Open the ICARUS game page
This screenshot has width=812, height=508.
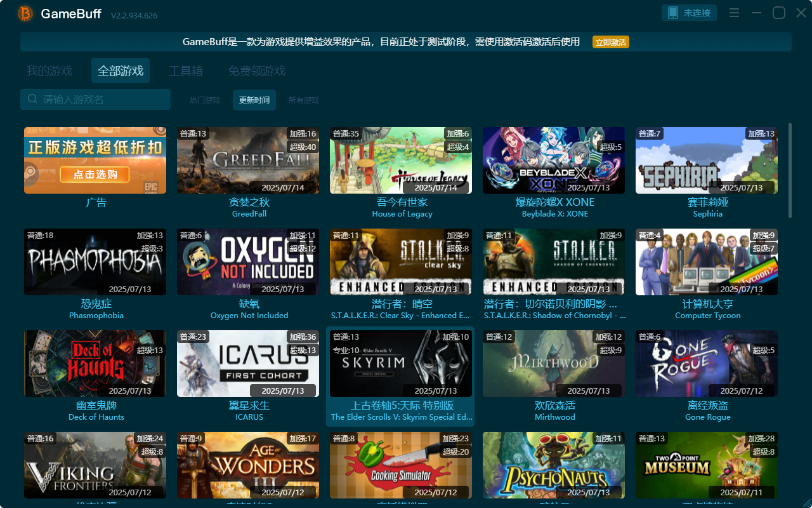coord(248,363)
